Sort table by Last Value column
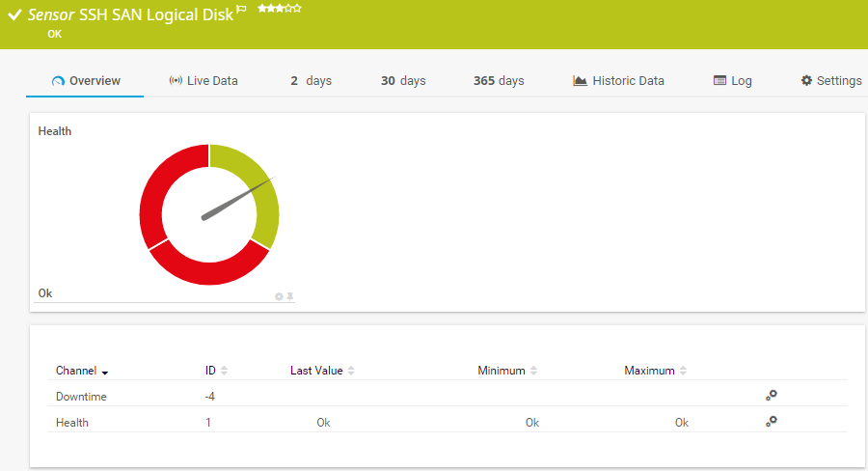Screen dimensions: 868x471 click(322, 371)
